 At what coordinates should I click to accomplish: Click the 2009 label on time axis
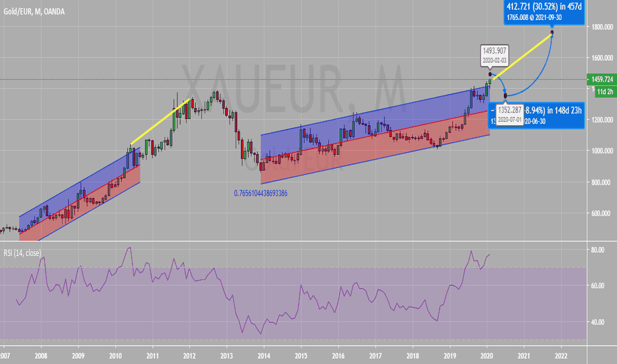pos(78,356)
